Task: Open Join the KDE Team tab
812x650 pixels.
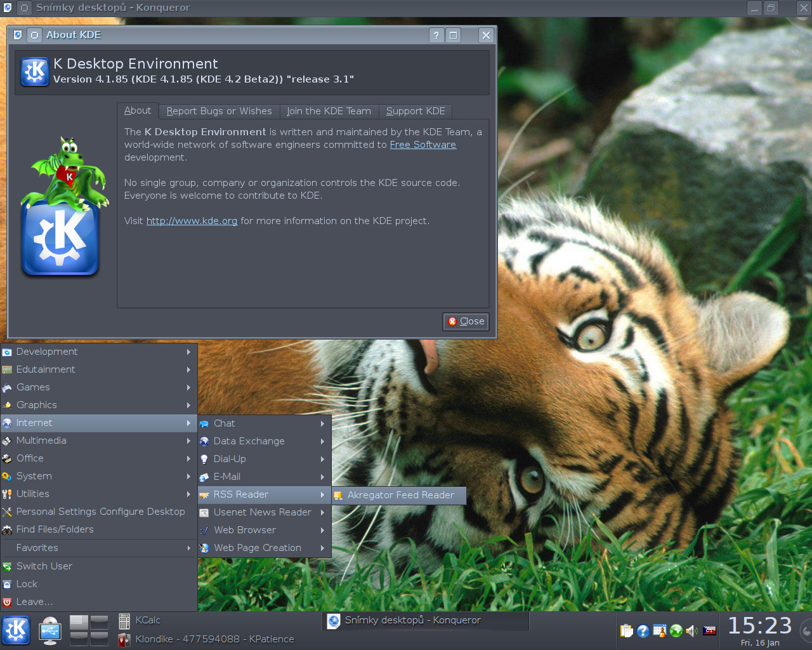Action: [329, 111]
